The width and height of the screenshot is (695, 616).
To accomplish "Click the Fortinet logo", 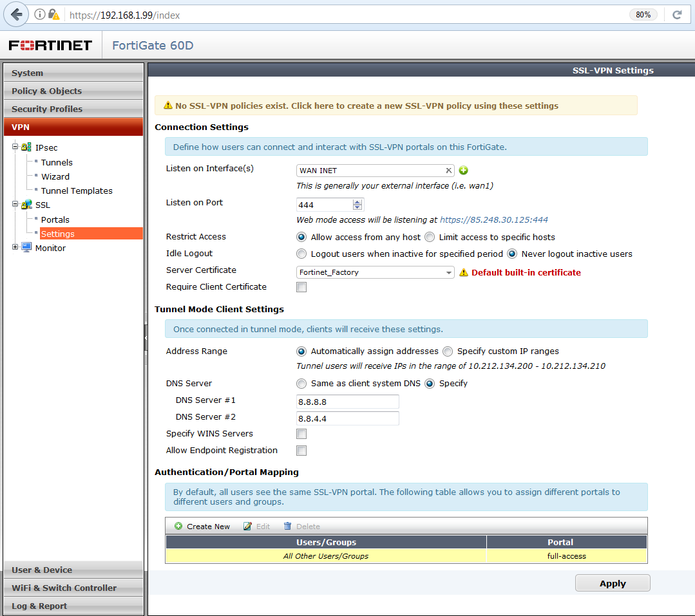I will point(50,45).
